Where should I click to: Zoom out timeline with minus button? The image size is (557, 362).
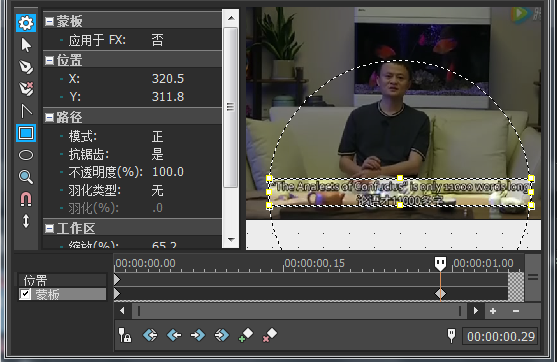point(516,311)
